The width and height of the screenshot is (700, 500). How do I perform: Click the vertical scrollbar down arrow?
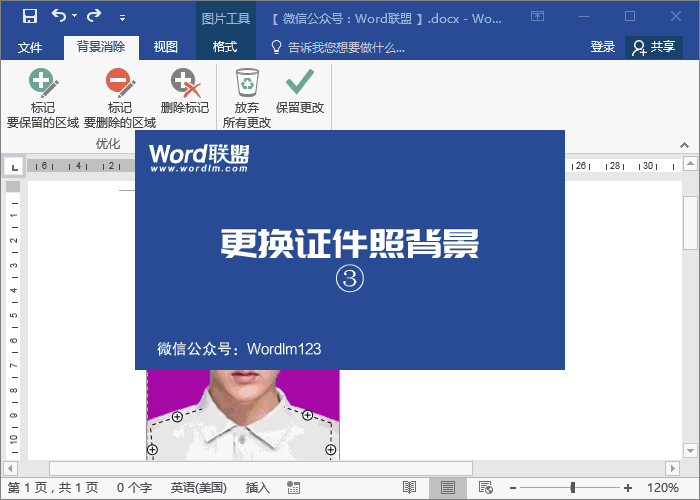tap(690, 450)
